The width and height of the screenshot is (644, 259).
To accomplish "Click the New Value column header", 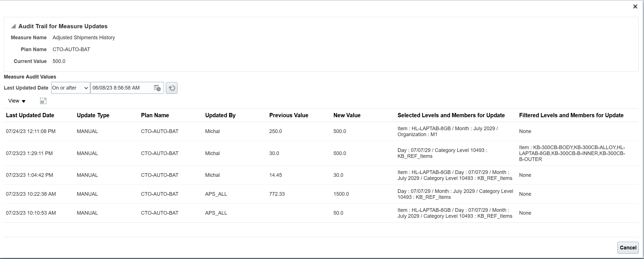I will pyautogui.click(x=347, y=115).
